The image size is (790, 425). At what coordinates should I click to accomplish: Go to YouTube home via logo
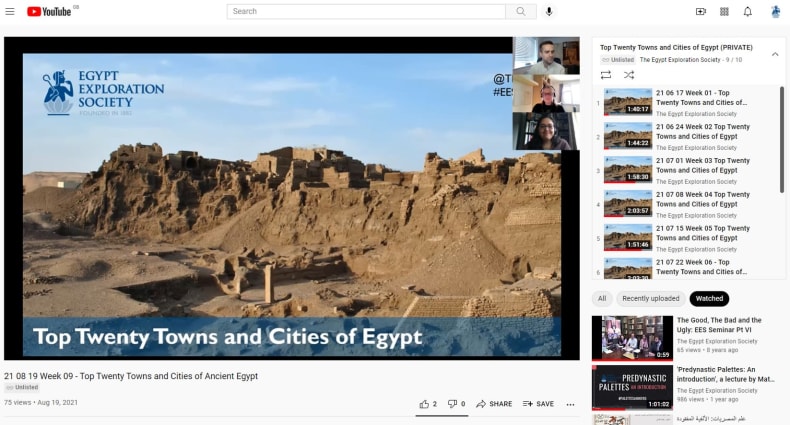(49, 11)
